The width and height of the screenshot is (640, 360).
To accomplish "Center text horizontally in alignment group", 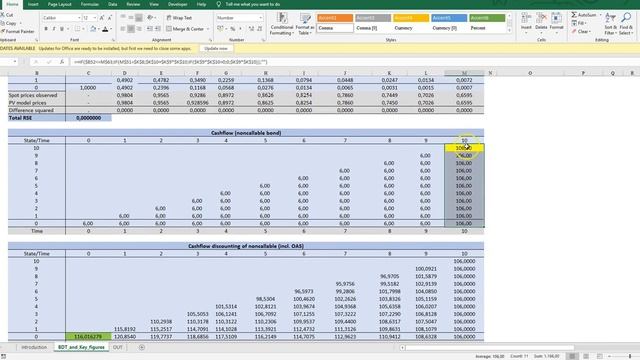I will [x=131, y=29].
